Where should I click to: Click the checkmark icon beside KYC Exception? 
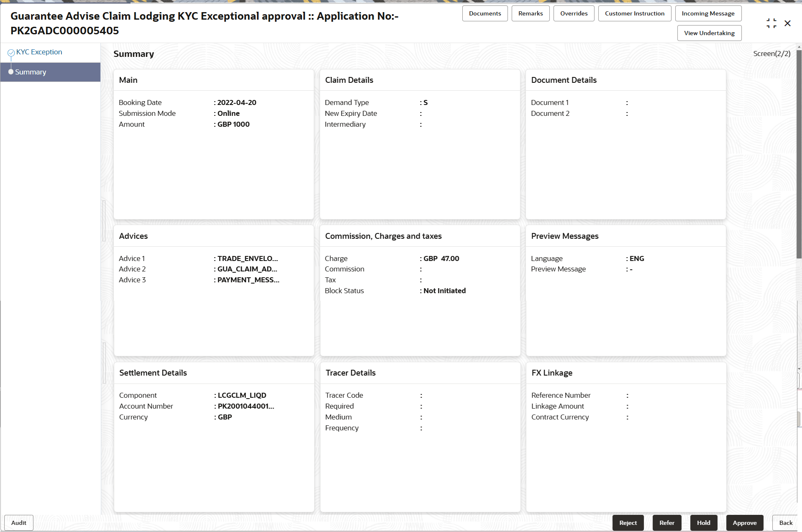[11, 51]
